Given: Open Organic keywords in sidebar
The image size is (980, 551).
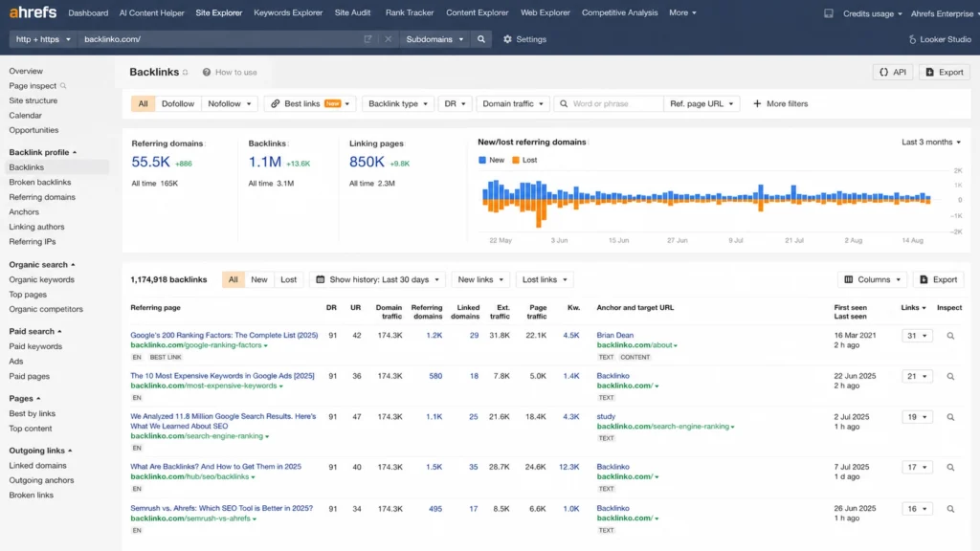Looking at the screenshot, I should [x=41, y=279].
